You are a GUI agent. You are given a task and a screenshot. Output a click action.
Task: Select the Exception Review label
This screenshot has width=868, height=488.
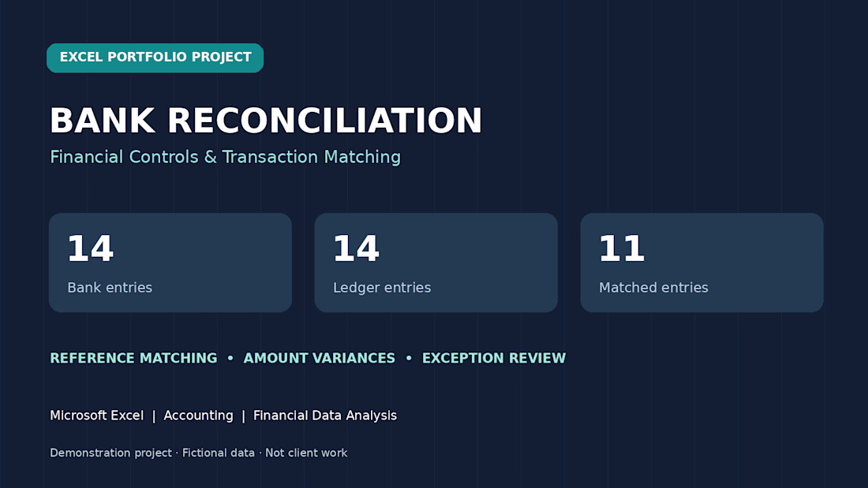pyautogui.click(x=494, y=358)
